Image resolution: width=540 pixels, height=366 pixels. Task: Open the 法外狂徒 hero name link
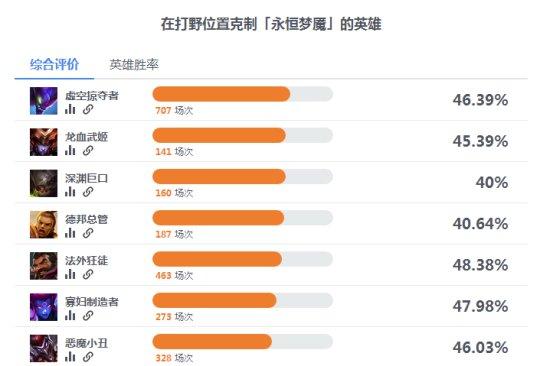click(x=86, y=260)
